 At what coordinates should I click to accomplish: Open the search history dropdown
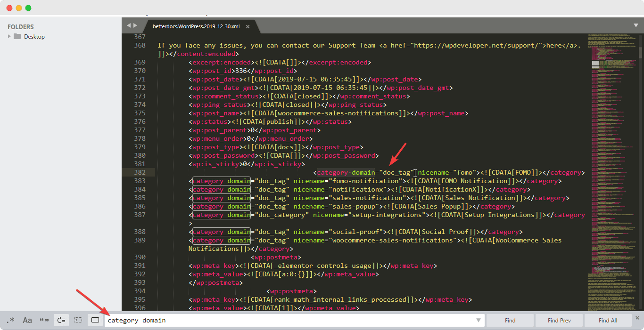coord(477,320)
